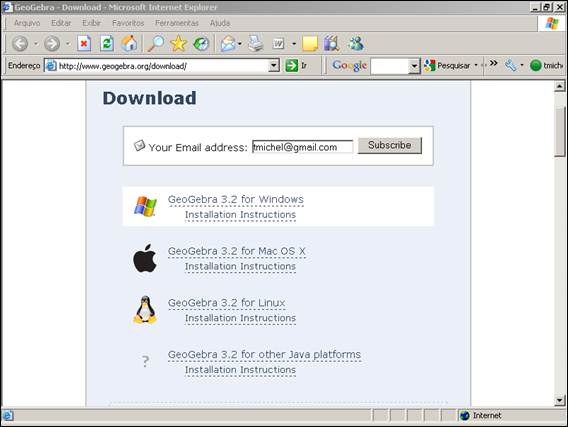Open the Ferramentas menu
The image size is (568, 427).
point(177,23)
